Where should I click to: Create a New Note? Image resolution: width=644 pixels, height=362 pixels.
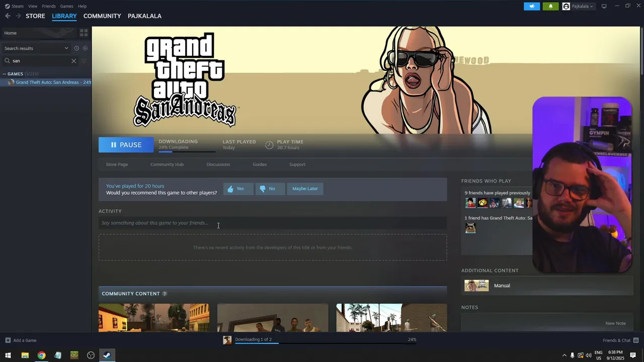615,323
